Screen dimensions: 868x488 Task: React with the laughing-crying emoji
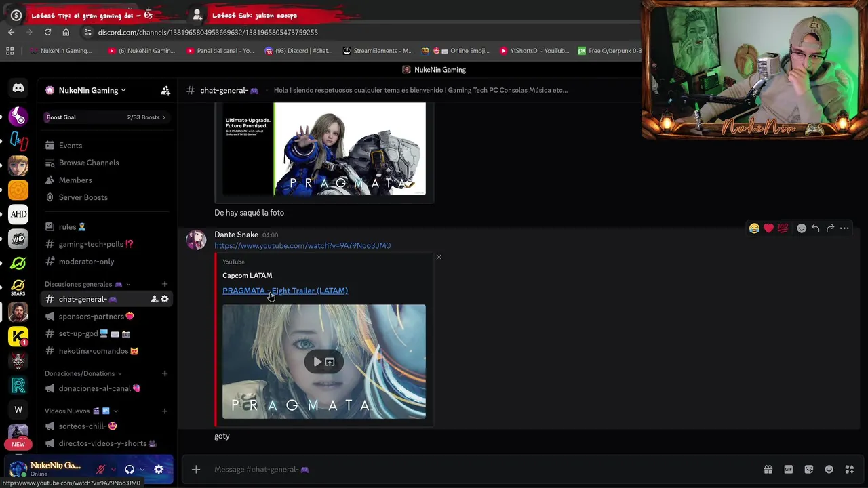point(754,228)
